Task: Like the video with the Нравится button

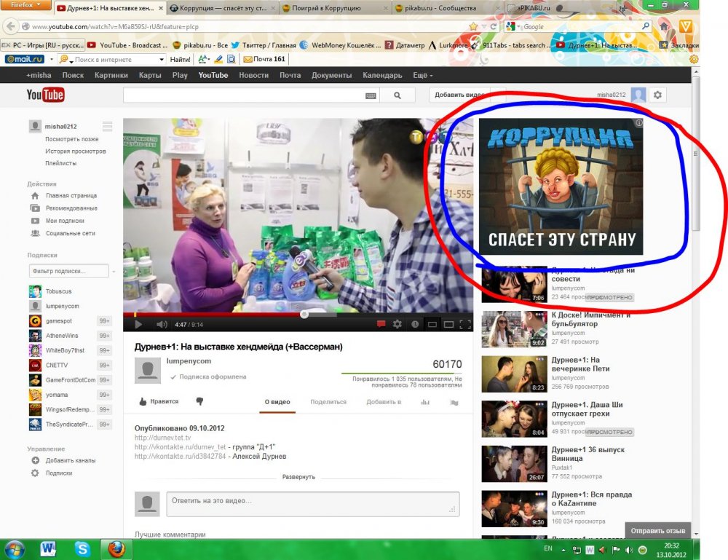Action: (x=159, y=401)
